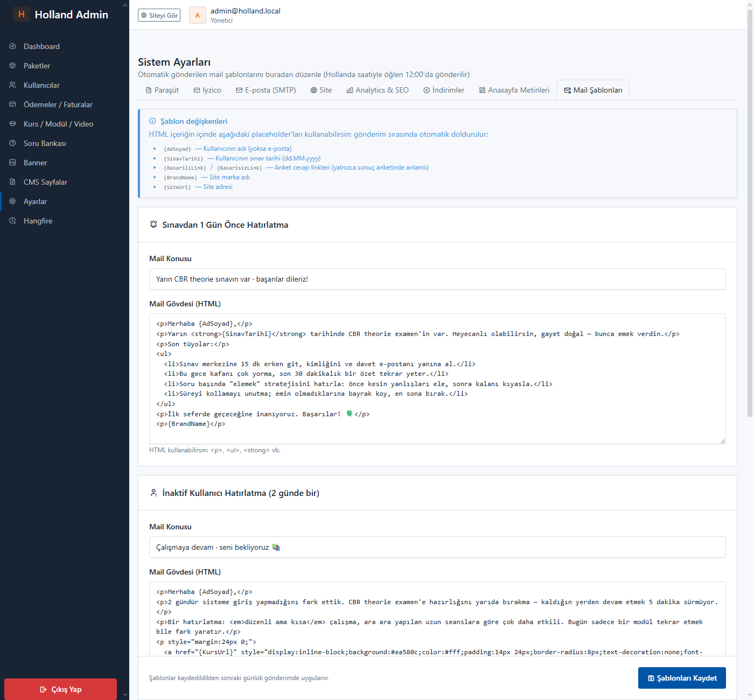Click the İnaktif Kullanıcı Hatırlatma heading
The image size is (754, 700).
(241, 493)
